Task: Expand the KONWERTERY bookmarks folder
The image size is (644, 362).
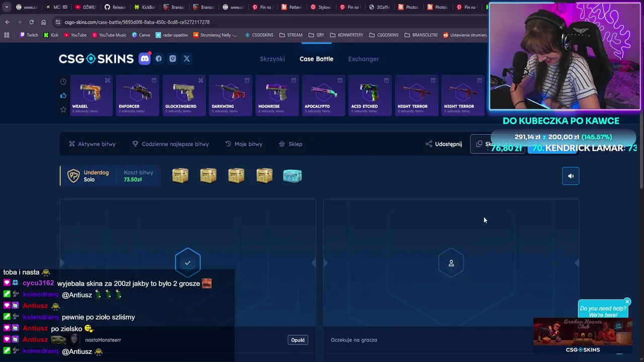Action: 347,35
